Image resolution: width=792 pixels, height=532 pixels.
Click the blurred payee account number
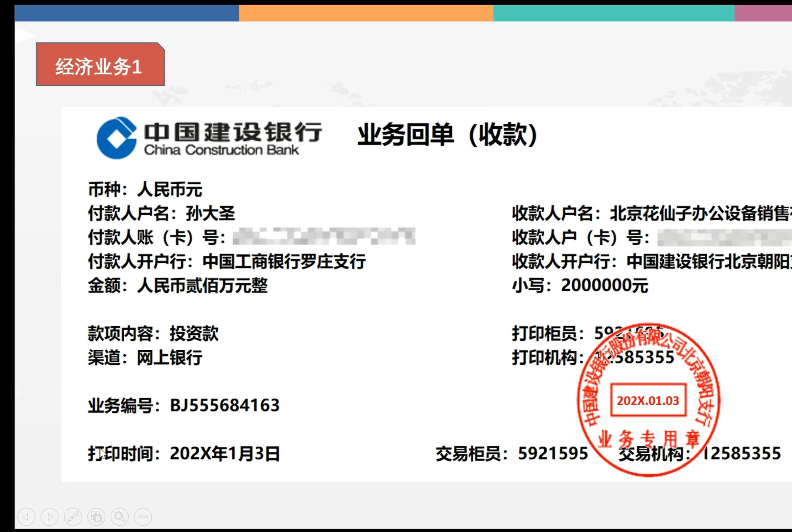(x=724, y=238)
